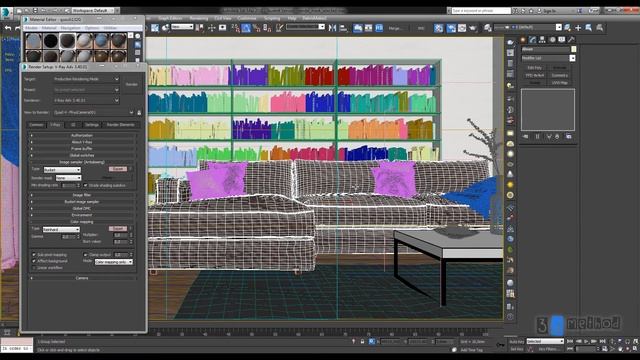
Task: Switch to the Modify command panel
Action: (x=533, y=40)
